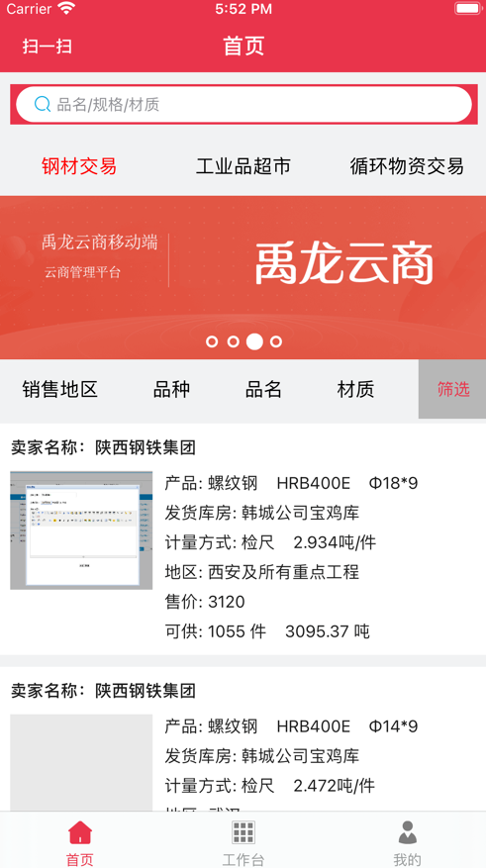The height and width of the screenshot is (868, 486).
Task: Focus the 品名/规格/材质 search field
Action: 243,104
